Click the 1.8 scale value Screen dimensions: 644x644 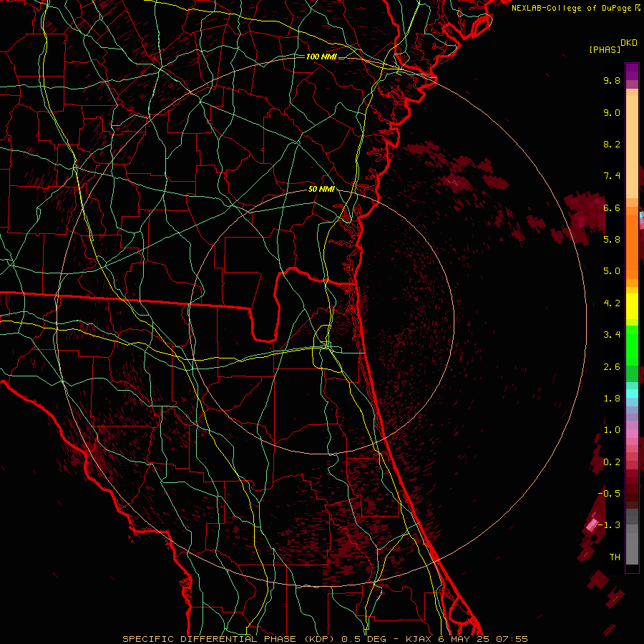(x=612, y=399)
